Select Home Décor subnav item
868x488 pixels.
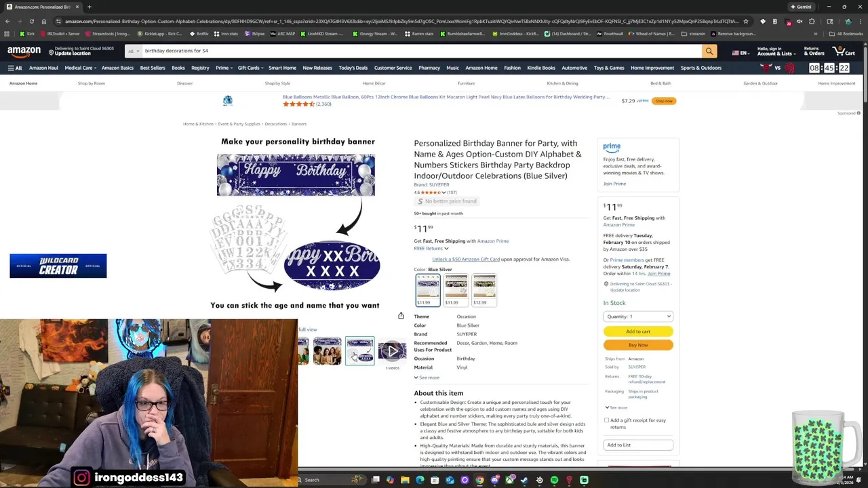[x=374, y=83]
